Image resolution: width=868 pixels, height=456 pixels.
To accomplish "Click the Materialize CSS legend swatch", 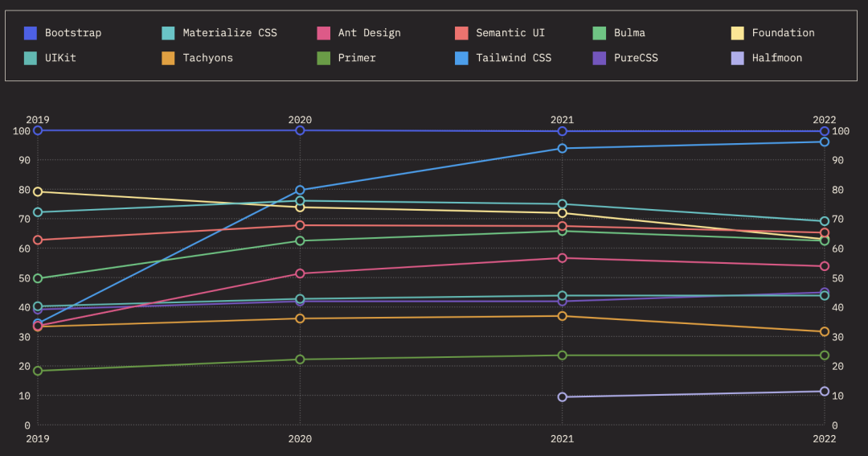I will click(168, 33).
